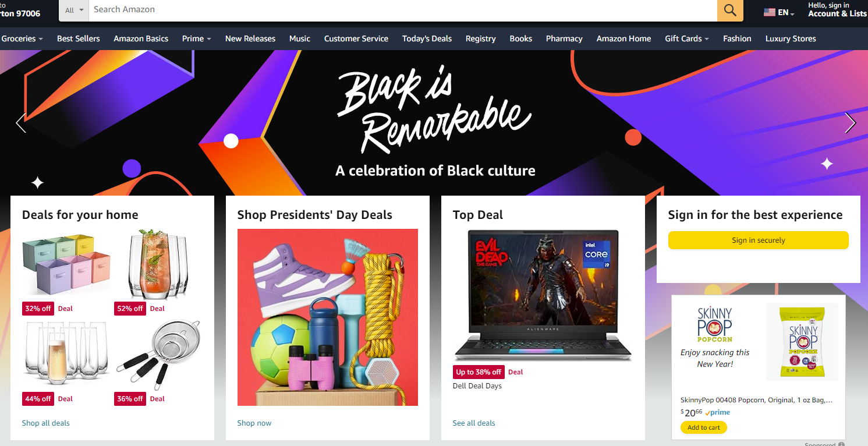This screenshot has height=446, width=868.
Task: Go to Best Sellers page
Action: click(x=79, y=38)
